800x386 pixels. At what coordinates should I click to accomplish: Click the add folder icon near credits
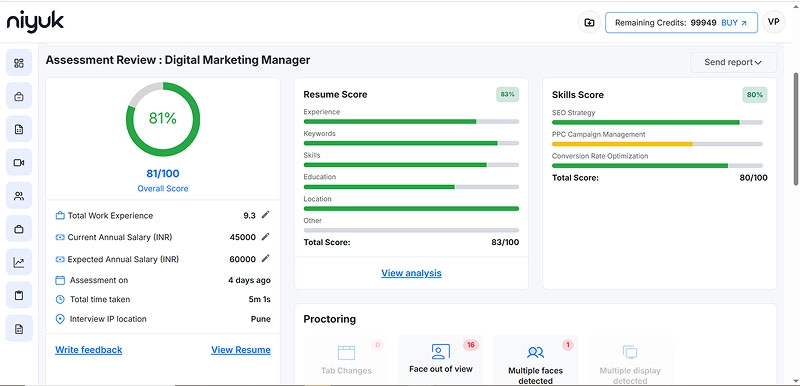[589, 22]
